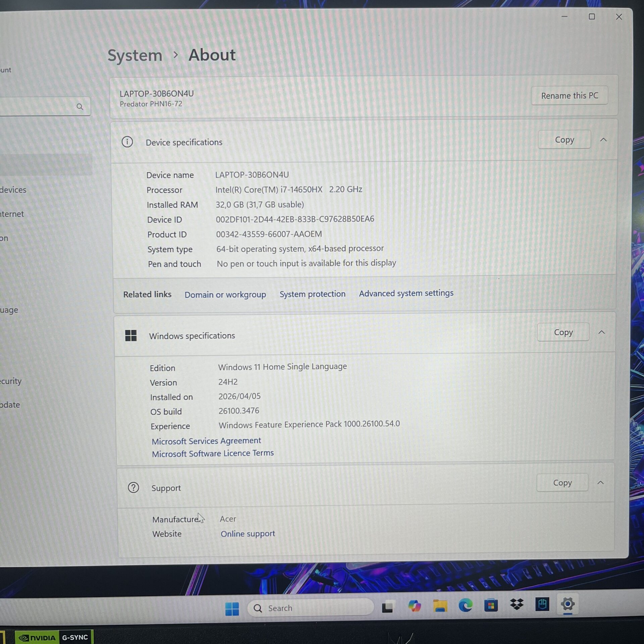This screenshot has height=644, width=644.
Task: Click the Support question mark icon
Action: tap(133, 487)
